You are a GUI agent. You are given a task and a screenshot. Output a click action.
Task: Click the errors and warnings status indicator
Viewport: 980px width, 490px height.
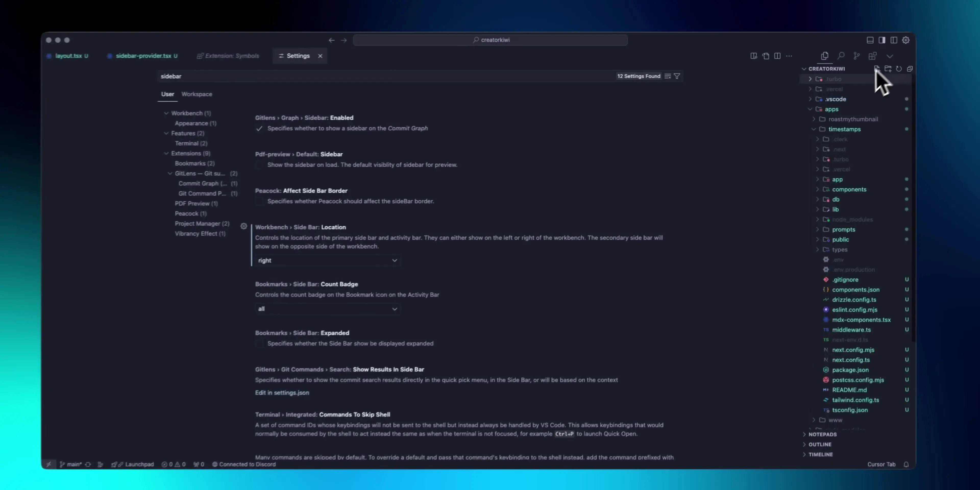point(174,464)
